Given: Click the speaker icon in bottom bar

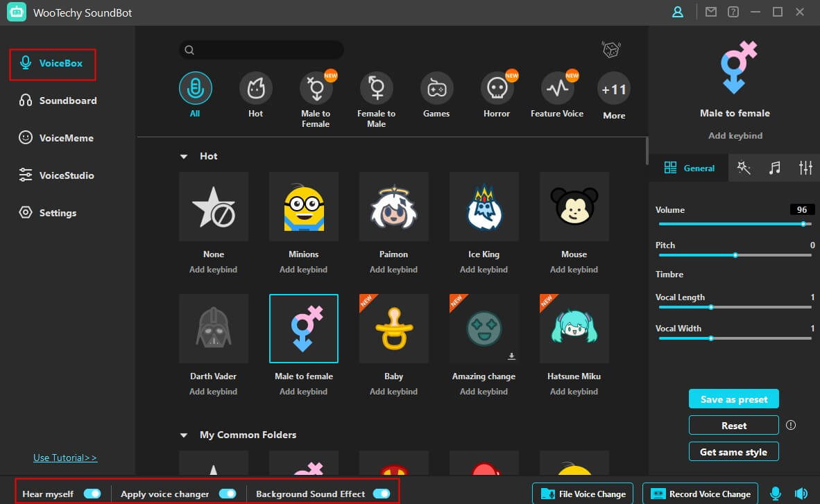Looking at the screenshot, I should (801, 494).
